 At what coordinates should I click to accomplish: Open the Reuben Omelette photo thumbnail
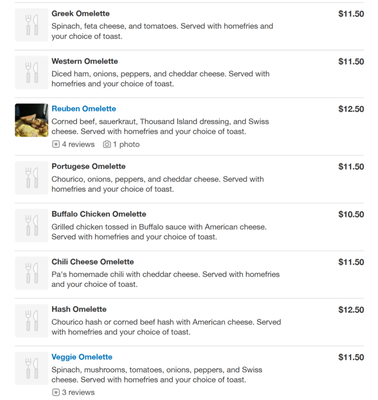(x=32, y=120)
